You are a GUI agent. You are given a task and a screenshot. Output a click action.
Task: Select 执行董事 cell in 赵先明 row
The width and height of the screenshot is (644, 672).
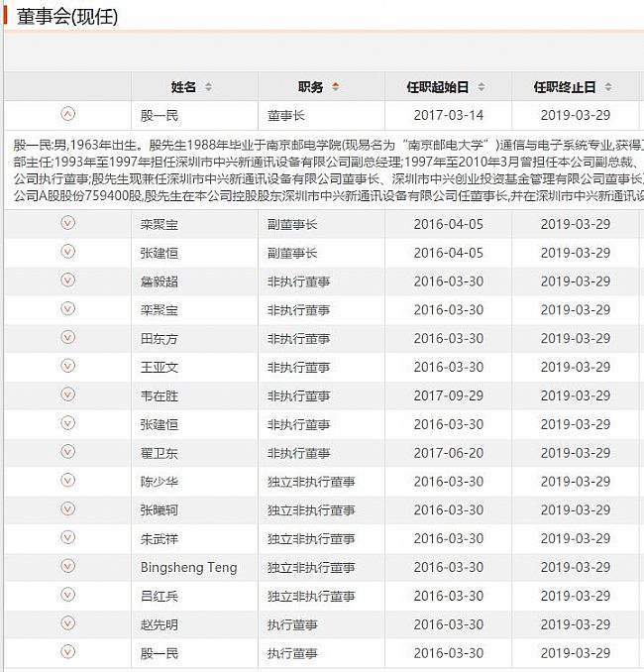292,624
